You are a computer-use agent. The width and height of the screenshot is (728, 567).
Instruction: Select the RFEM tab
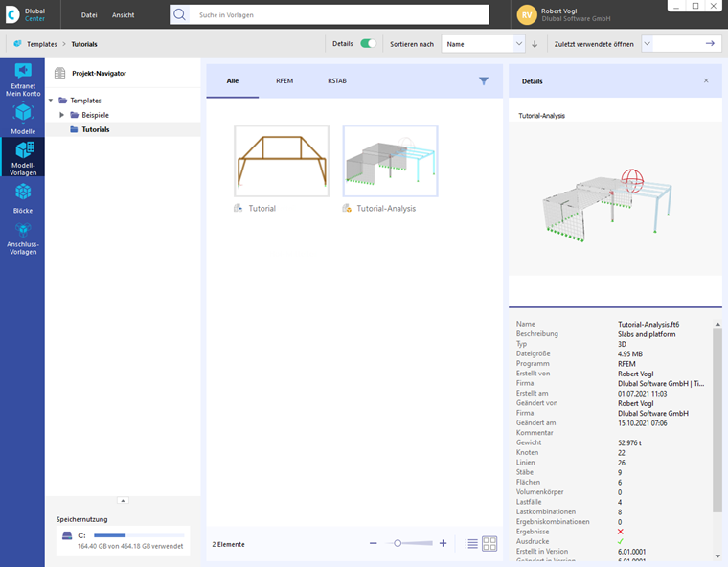pyautogui.click(x=284, y=80)
